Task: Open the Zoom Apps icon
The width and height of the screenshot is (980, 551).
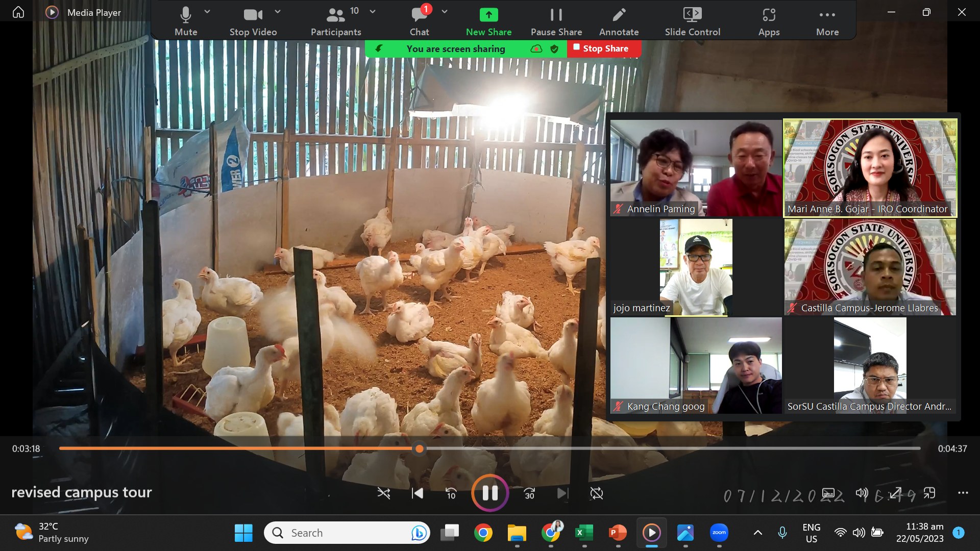Action: [x=769, y=15]
